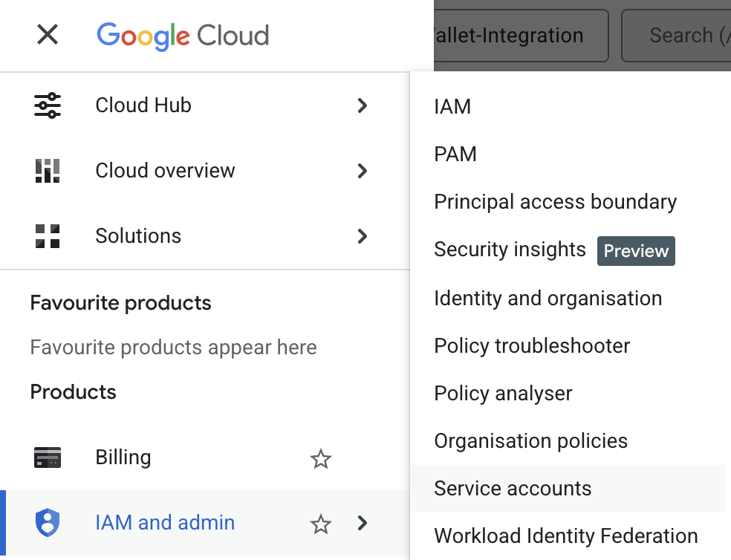Viewport: 731px width, 560px height.
Task: Open Policy troubleshooter
Action: point(532,346)
